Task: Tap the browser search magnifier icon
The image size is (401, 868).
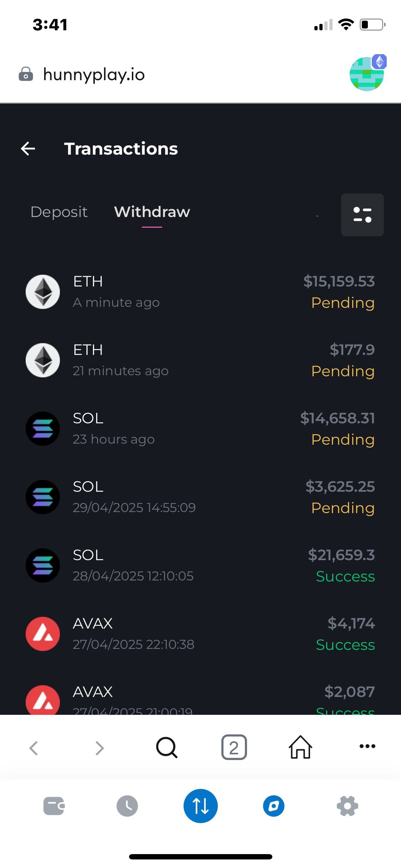Action: [x=166, y=747]
